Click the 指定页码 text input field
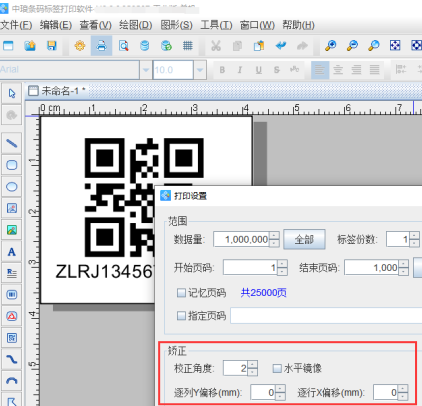 point(326,315)
